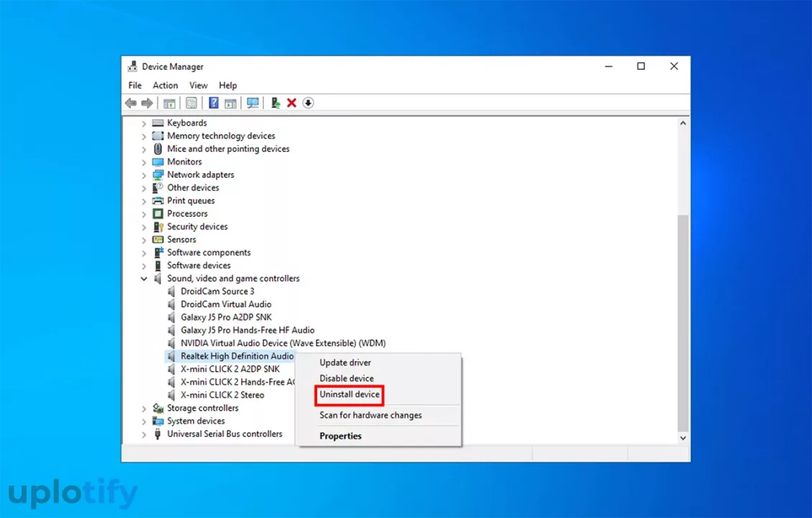The width and height of the screenshot is (812, 518).
Task: Select the 'DroidCam Virtual Audio' device name
Action: point(226,304)
